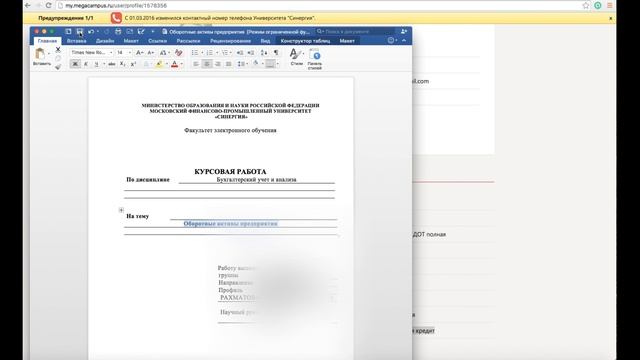Click the browser address bar my.megacampus.ru
Image resolution: width=640 pixels, height=360 pixels.
pos(318,5)
